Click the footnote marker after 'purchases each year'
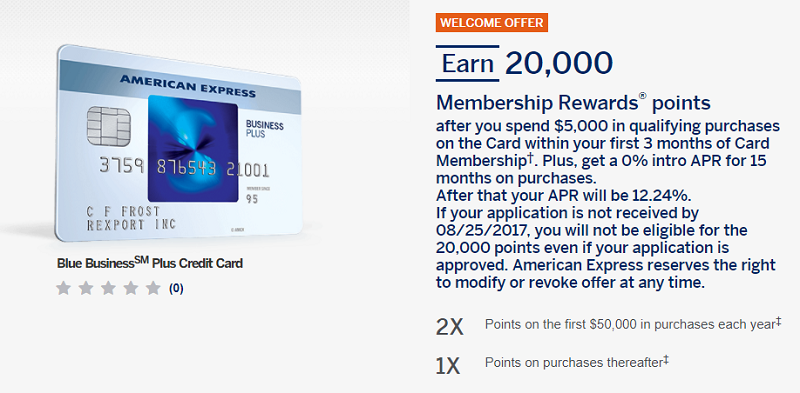This screenshot has height=393, width=800. [x=779, y=322]
